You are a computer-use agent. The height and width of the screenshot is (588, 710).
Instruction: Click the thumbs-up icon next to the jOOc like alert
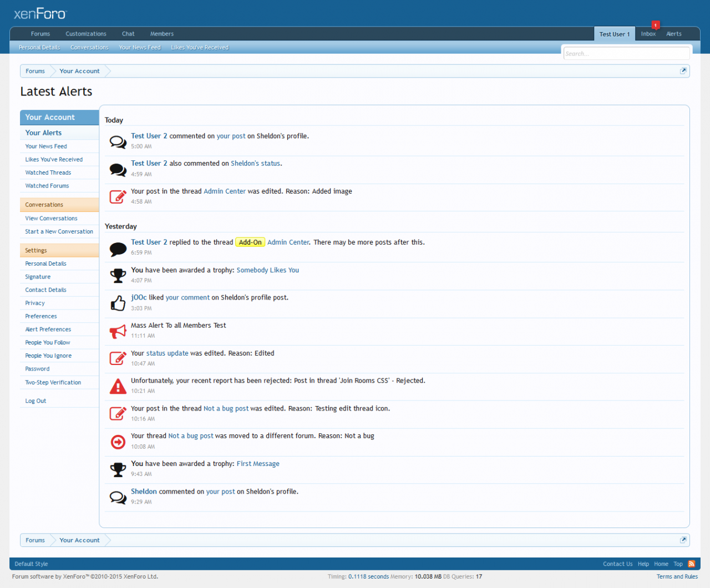pos(118,303)
